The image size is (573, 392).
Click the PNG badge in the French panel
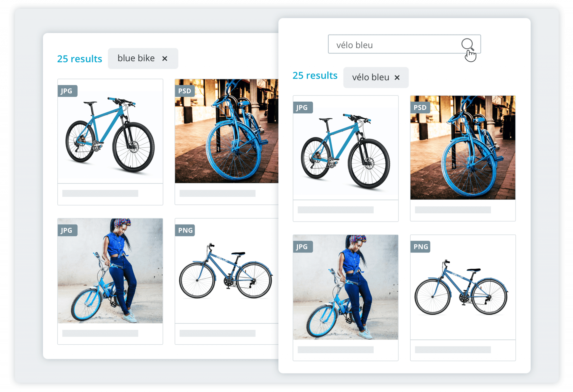[421, 247]
